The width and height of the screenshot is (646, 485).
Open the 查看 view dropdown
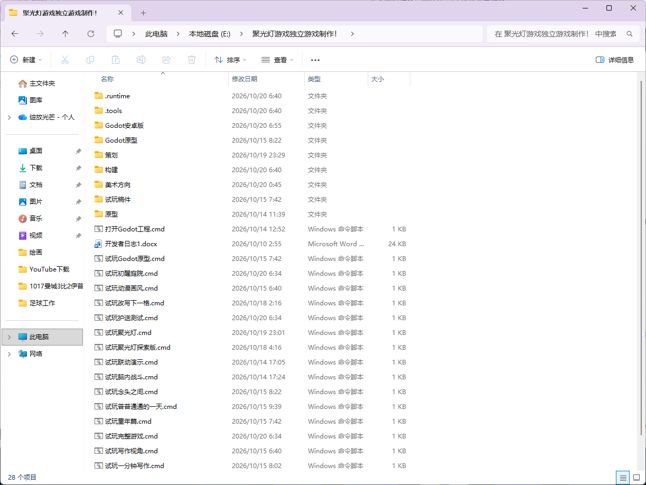click(x=277, y=60)
